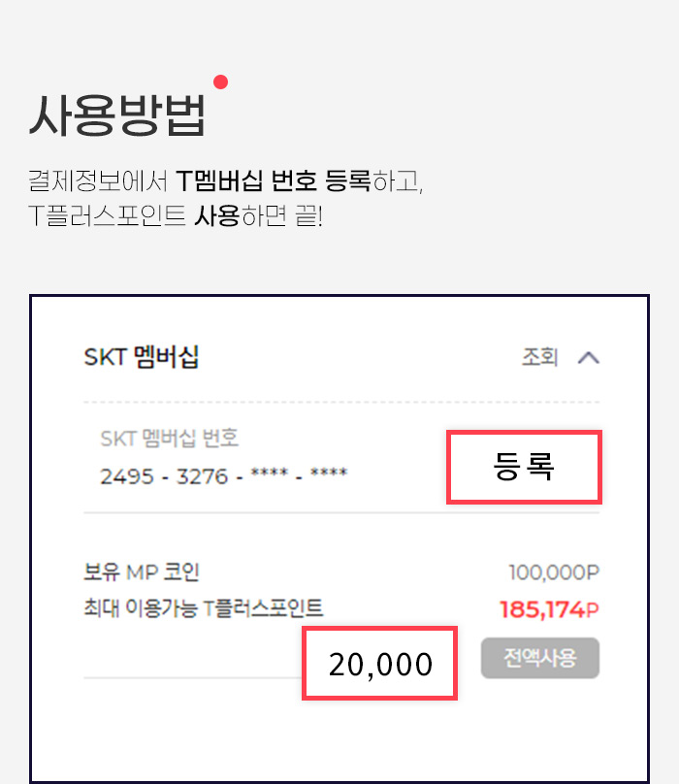Screen dimensions: 679x784
Task: Click the 조회 link
Action: tap(540, 357)
